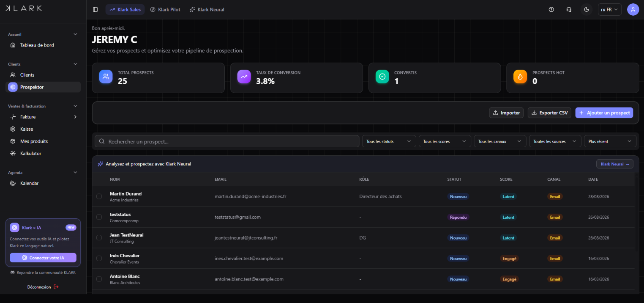Screen dimensions: 644x303
Task: Open the Tous les statuts dropdown
Action: [x=389, y=141]
